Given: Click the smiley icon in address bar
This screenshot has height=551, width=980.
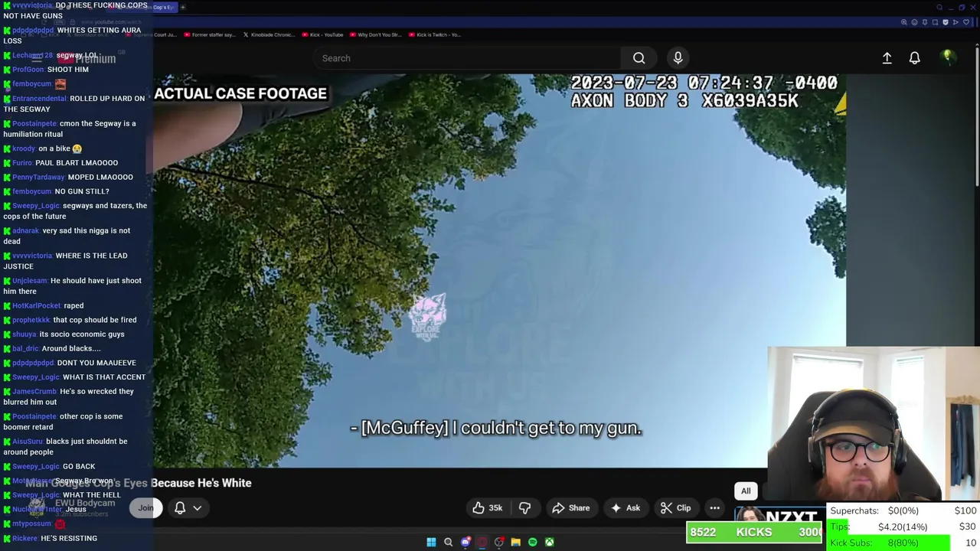Looking at the screenshot, I should (x=914, y=22).
